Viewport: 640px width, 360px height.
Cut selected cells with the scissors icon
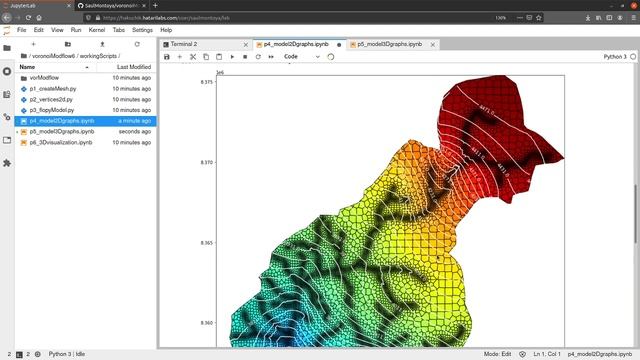pos(193,57)
